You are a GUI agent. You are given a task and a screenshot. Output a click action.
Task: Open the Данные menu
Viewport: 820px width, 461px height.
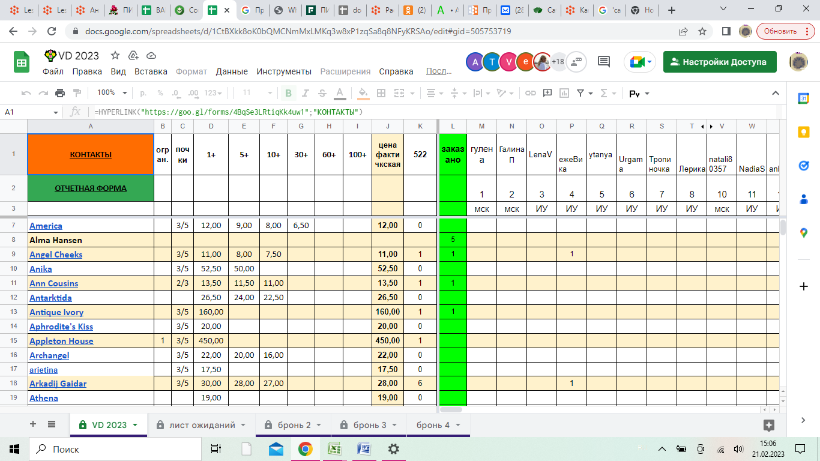(x=231, y=72)
